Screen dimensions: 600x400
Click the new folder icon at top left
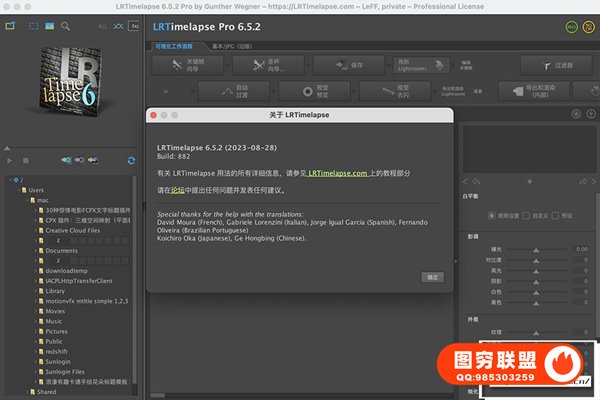click(x=11, y=24)
